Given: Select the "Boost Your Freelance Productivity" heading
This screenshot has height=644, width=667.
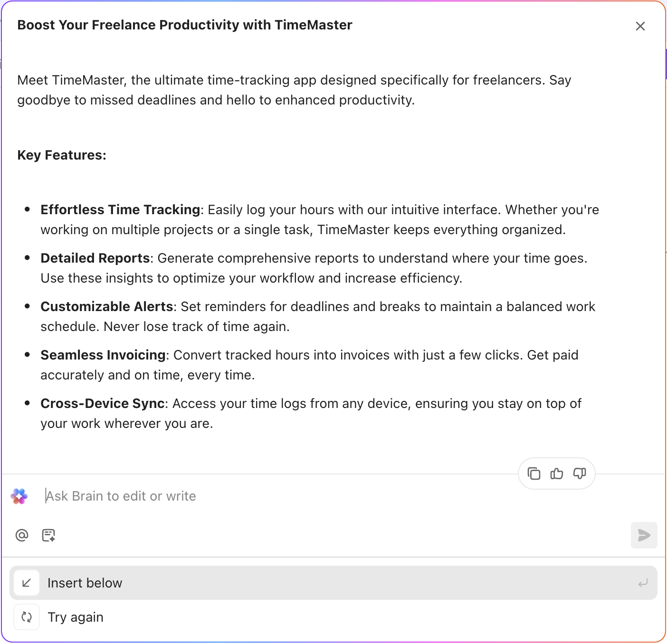Looking at the screenshot, I should 184,25.
